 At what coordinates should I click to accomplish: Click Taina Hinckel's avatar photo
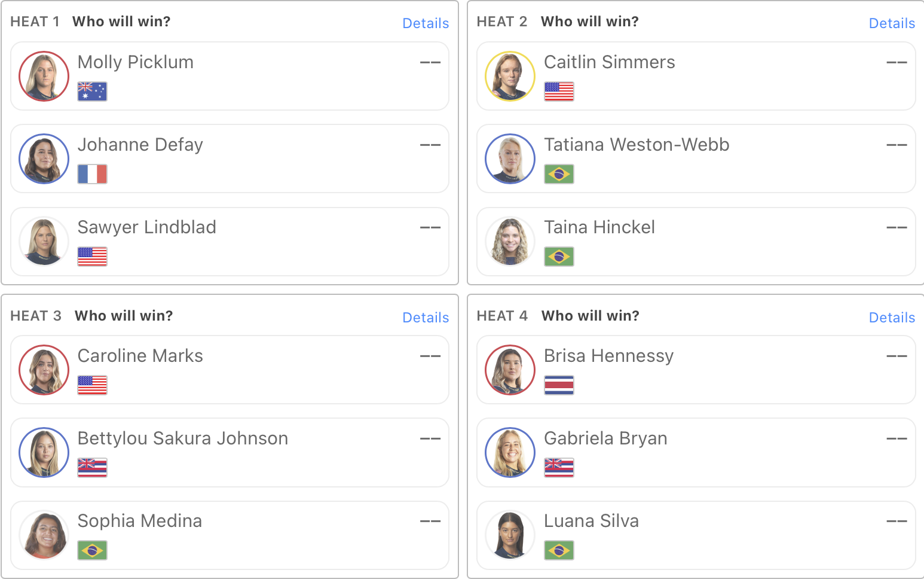click(x=510, y=242)
